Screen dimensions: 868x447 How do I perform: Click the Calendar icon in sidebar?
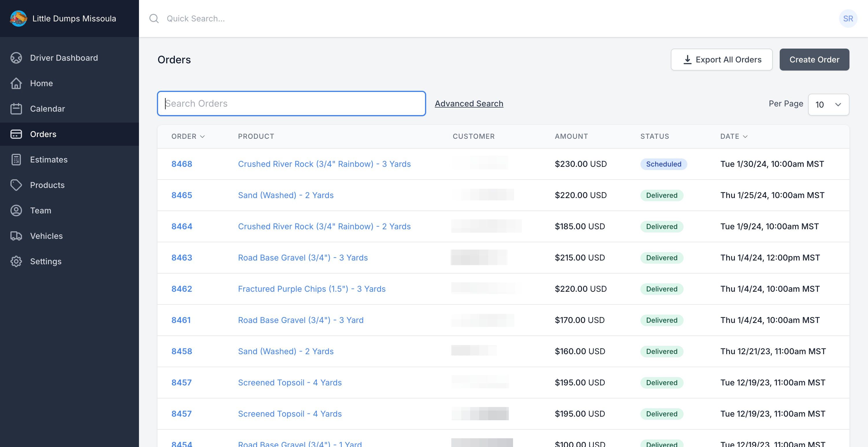coord(16,108)
